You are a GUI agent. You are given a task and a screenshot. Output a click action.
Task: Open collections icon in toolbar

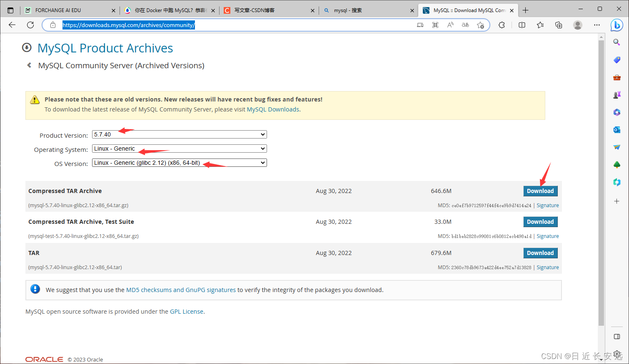(x=559, y=25)
